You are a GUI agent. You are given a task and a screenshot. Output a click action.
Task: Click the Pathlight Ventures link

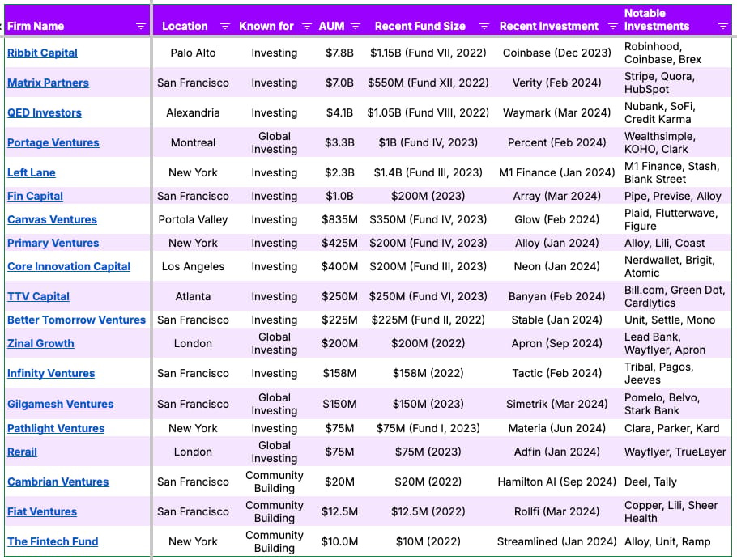click(x=56, y=428)
